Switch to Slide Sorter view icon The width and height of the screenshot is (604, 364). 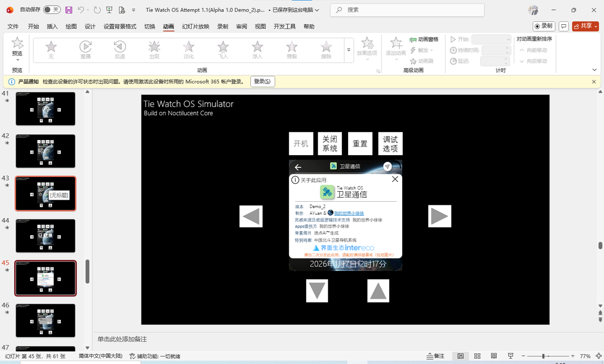click(477, 356)
